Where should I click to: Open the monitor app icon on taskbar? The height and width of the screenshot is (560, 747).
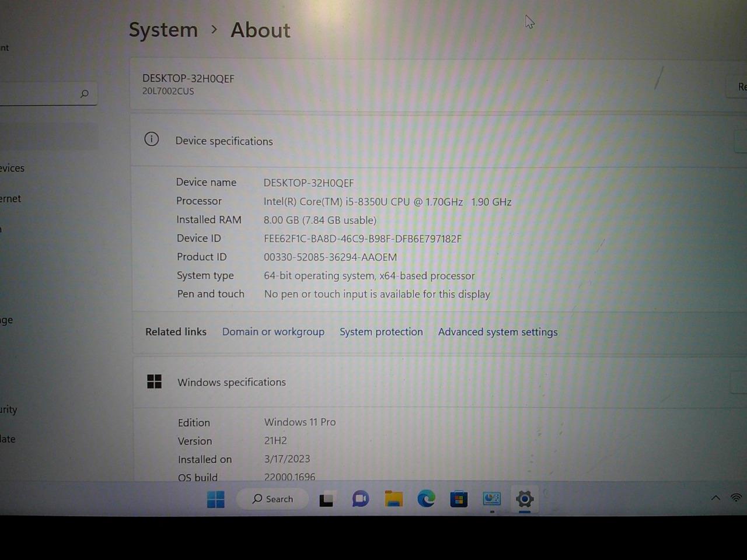point(492,499)
